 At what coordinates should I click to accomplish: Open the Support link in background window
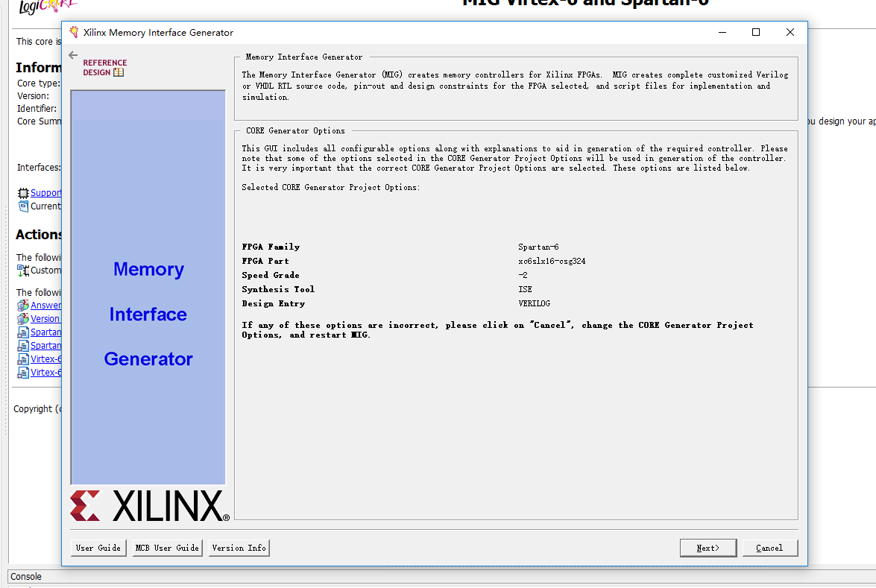point(45,193)
